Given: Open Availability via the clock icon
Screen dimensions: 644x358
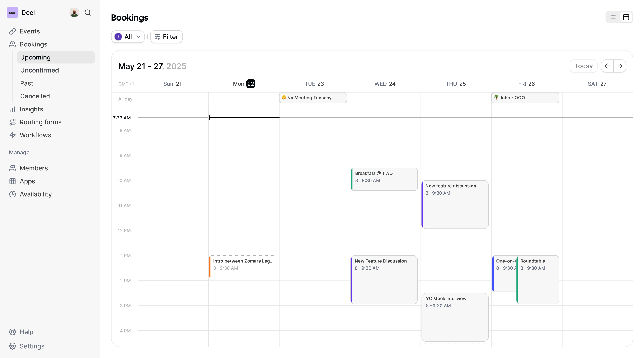Looking at the screenshot, I should tap(36, 194).
